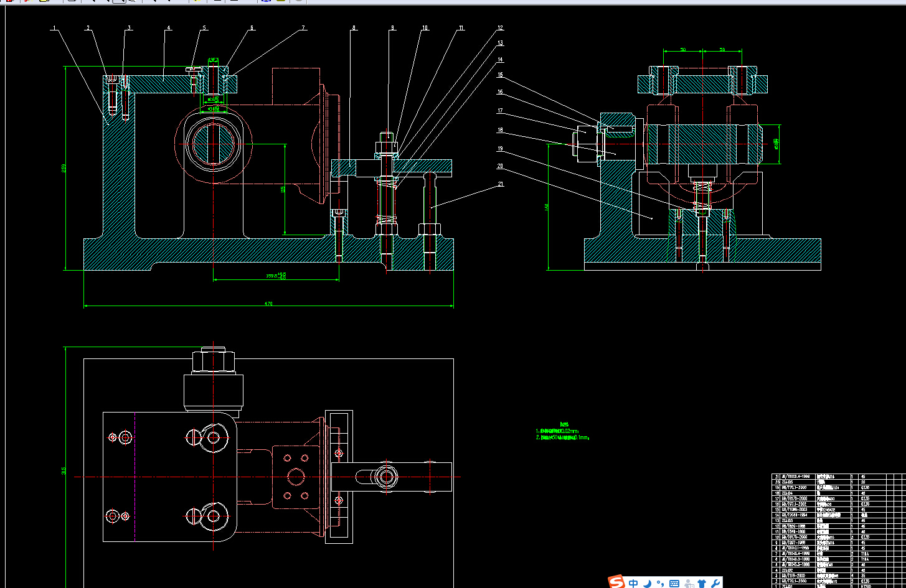The image size is (906, 588).
Task: Select technical note 2 ending in 0.1mm
Action: click(x=562, y=437)
